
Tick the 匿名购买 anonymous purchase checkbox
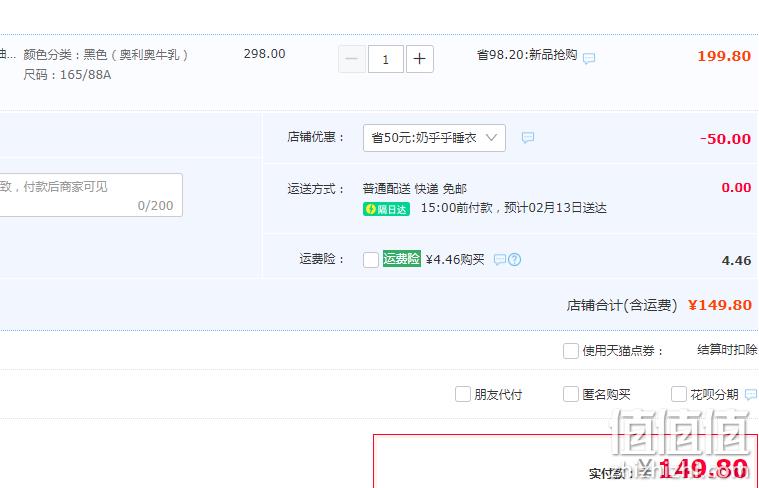point(571,394)
